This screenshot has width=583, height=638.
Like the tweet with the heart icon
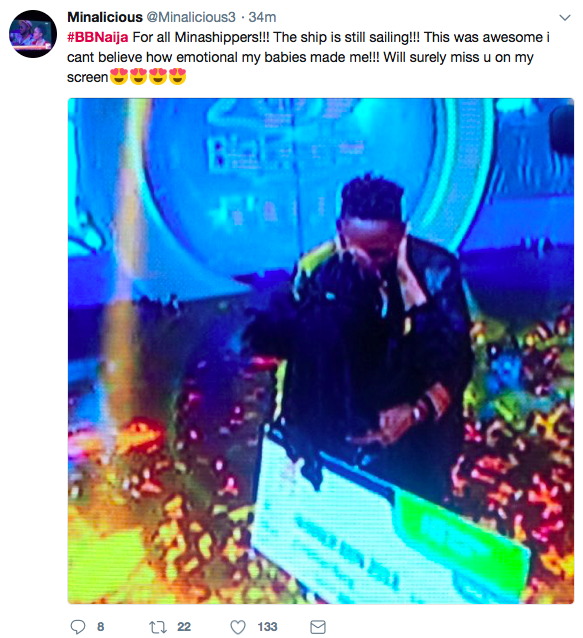pos(238,627)
